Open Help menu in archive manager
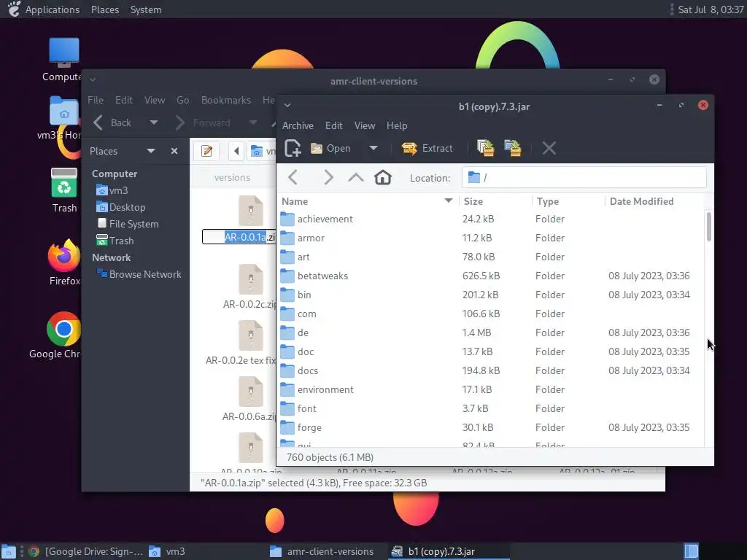The width and height of the screenshot is (747, 560). point(397,125)
